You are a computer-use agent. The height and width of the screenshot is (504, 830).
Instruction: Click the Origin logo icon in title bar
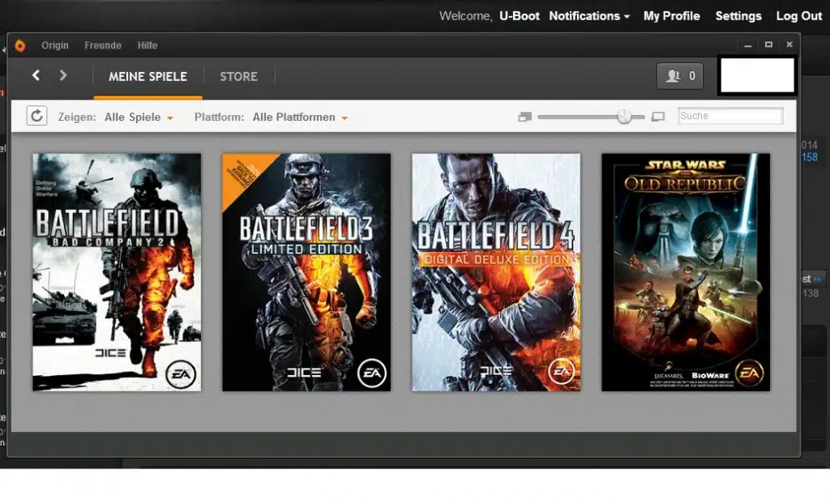(20, 45)
